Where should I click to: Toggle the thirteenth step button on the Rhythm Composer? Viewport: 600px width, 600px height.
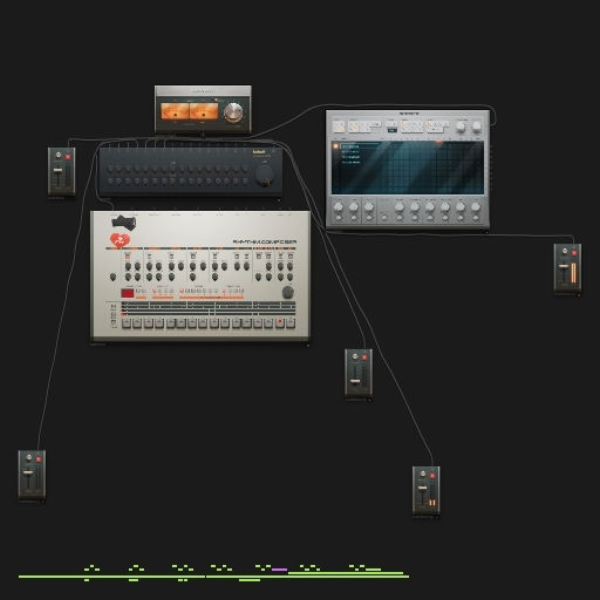point(258,323)
